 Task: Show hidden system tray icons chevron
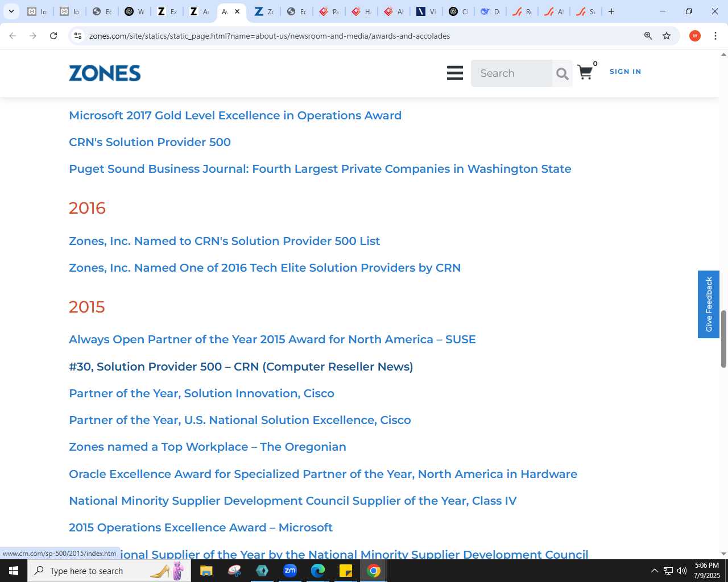(x=654, y=571)
